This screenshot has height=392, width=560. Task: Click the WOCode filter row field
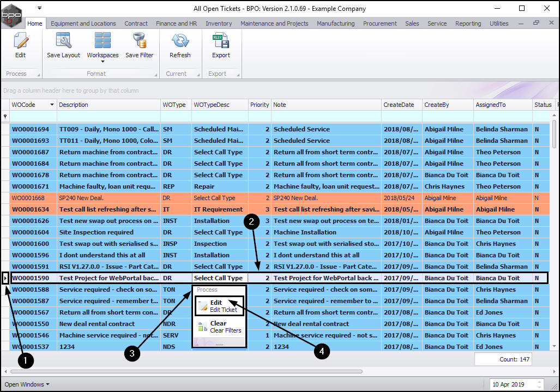[33, 116]
